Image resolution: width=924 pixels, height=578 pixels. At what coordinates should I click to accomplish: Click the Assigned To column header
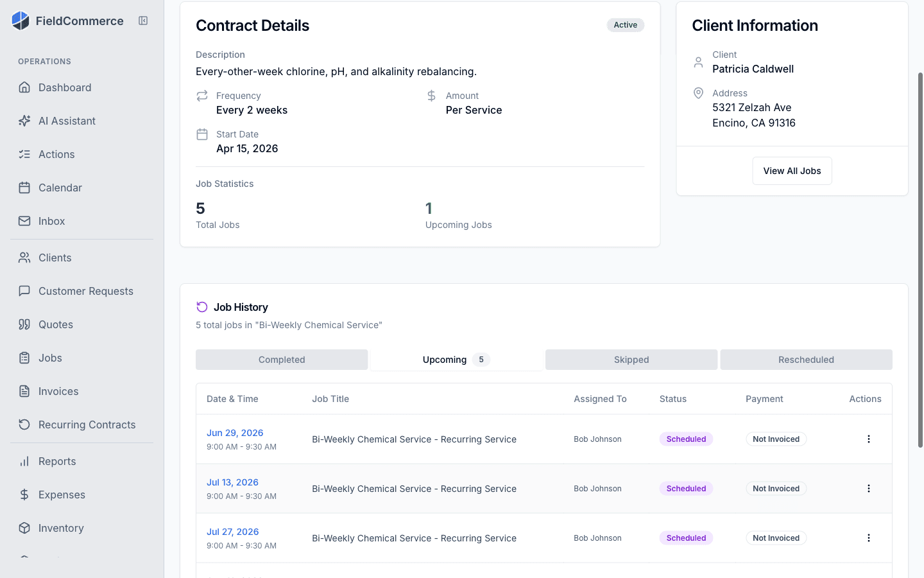pos(600,399)
